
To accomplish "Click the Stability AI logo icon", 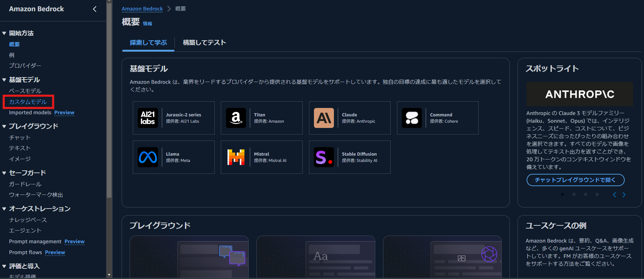I will pyautogui.click(x=324, y=157).
